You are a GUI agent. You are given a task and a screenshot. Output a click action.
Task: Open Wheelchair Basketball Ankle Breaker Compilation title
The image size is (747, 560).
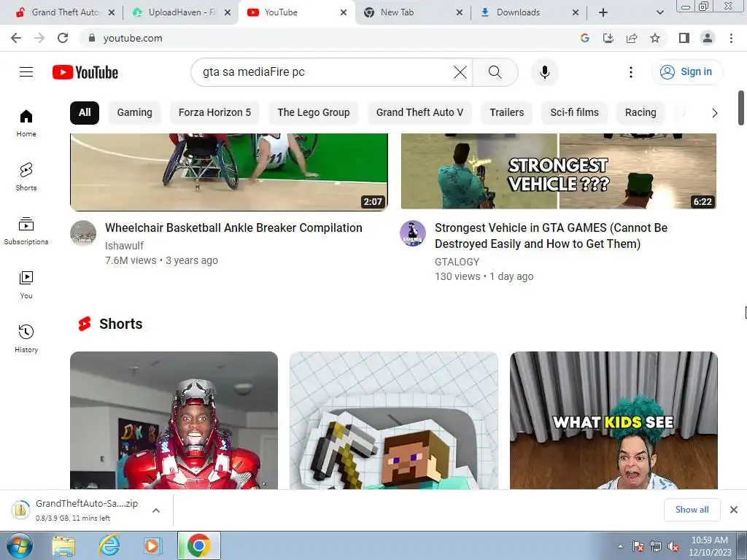click(233, 227)
